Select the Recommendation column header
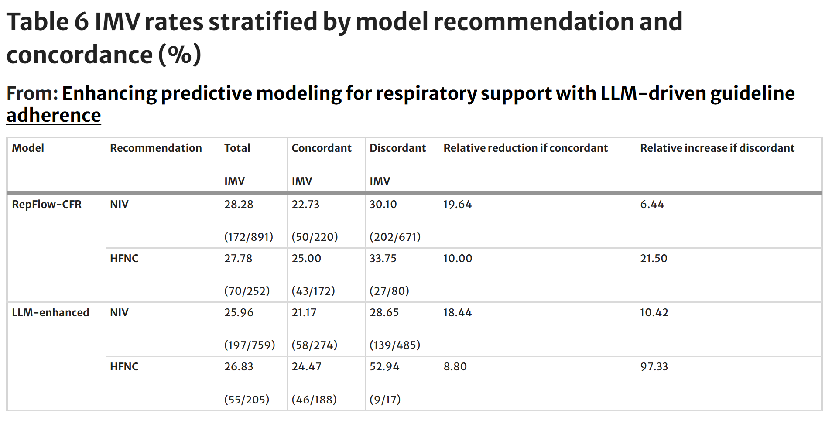This screenshot has width=832, height=424. click(156, 148)
